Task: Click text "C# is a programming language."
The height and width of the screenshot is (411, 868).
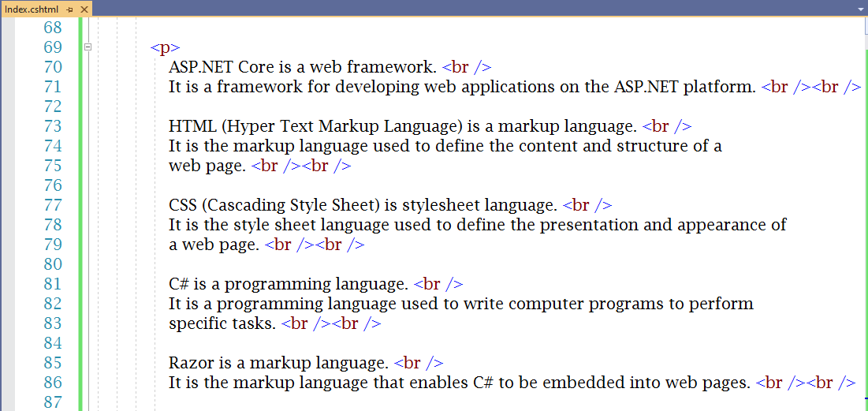Action: pos(289,284)
